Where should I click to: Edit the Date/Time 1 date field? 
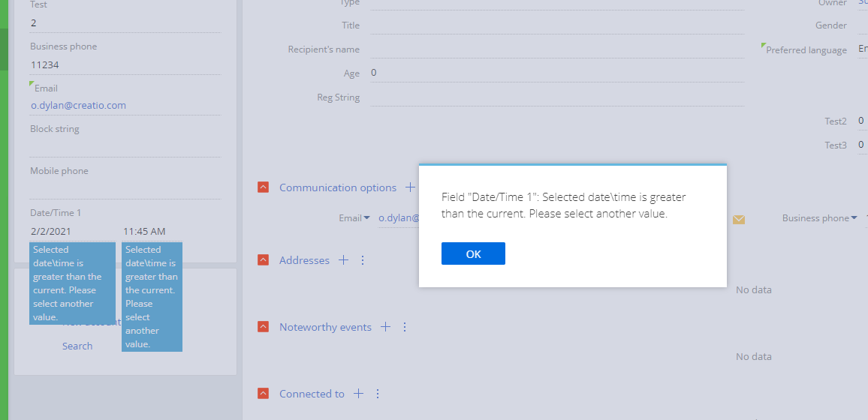point(73,232)
